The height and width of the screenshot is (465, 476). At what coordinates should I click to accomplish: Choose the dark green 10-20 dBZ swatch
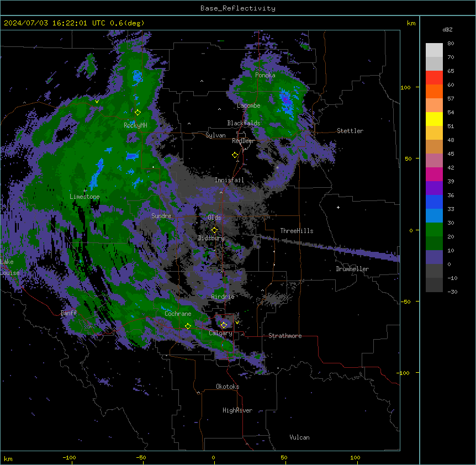click(x=434, y=243)
